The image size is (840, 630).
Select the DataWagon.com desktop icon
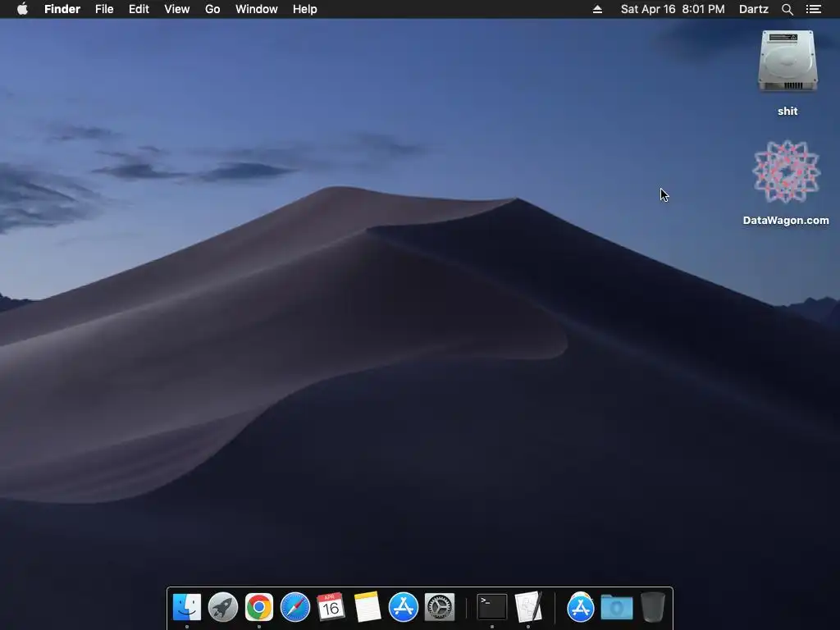pyautogui.click(x=786, y=172)
